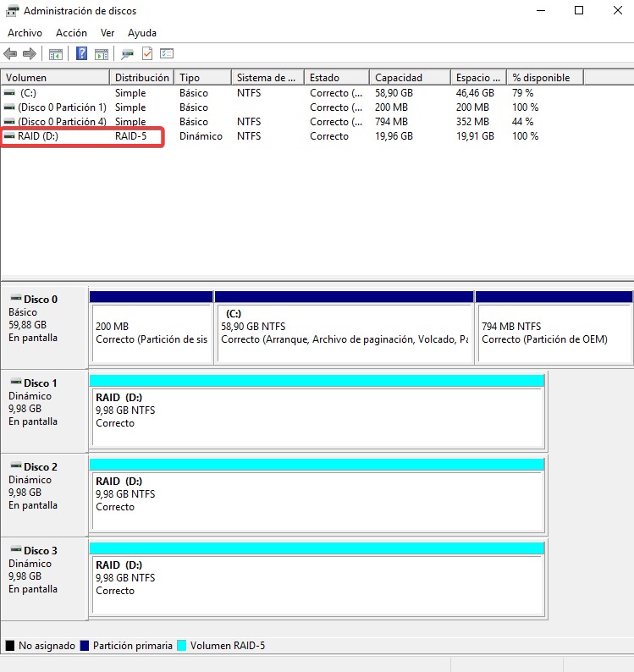
Task: Open the Archivo menu
Action: (x=25, y=32)
